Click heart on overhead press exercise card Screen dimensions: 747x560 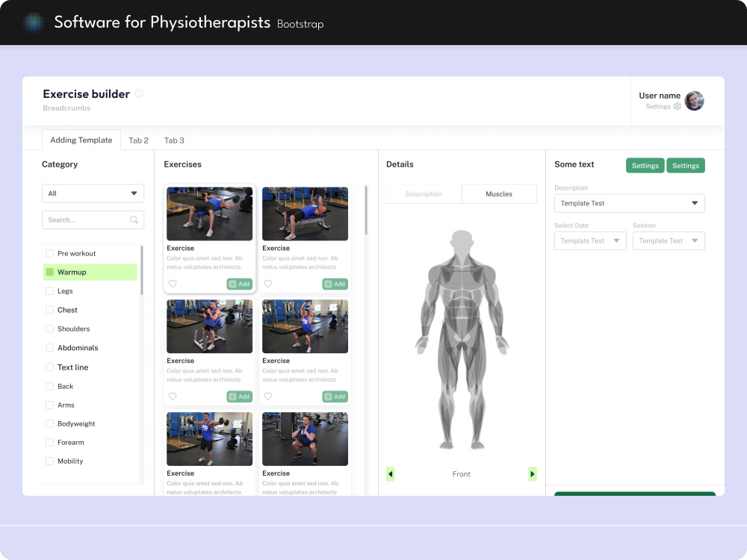(x=268, y=396)
